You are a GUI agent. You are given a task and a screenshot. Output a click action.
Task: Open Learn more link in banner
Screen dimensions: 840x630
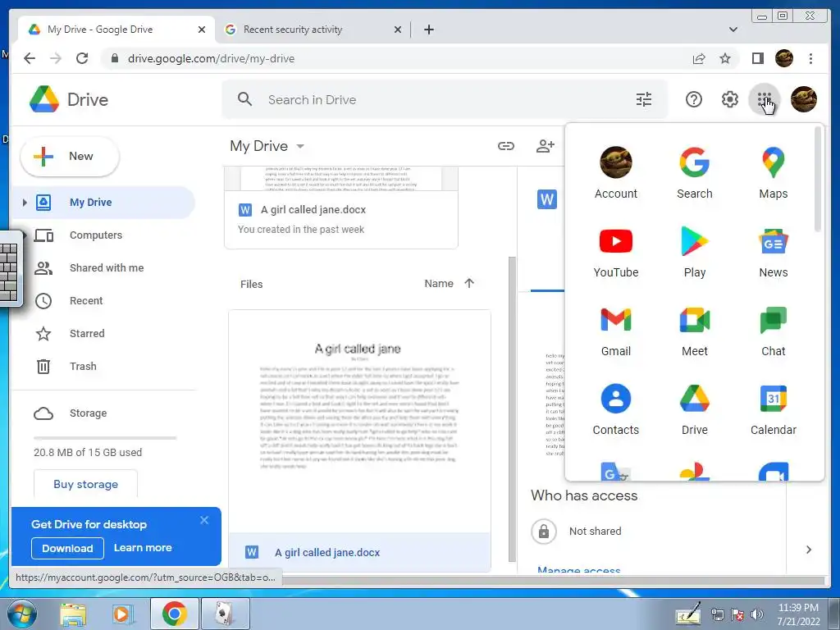[x=143, y=547]
